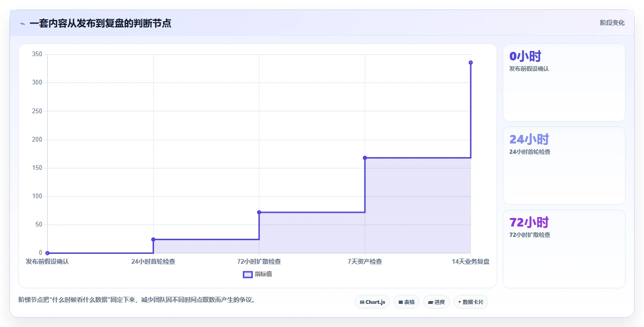The image size is (644, 327).
Task: Click the 表格 tag chip
Action: [x=406, y=302]
